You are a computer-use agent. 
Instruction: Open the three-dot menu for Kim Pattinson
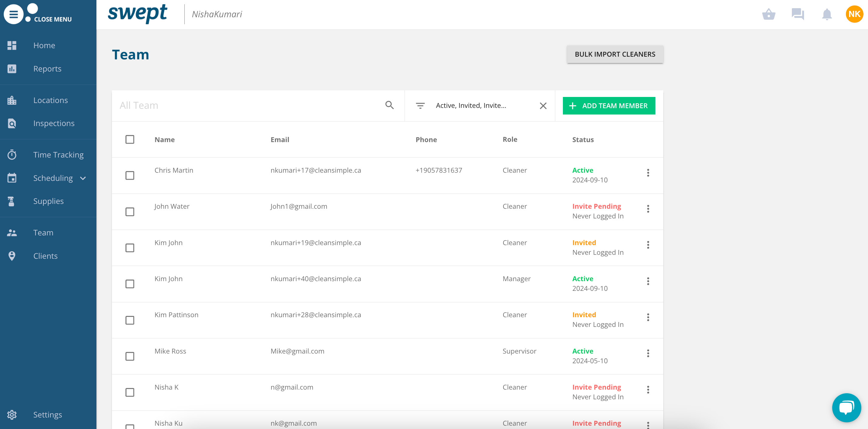tap(648, 317)
